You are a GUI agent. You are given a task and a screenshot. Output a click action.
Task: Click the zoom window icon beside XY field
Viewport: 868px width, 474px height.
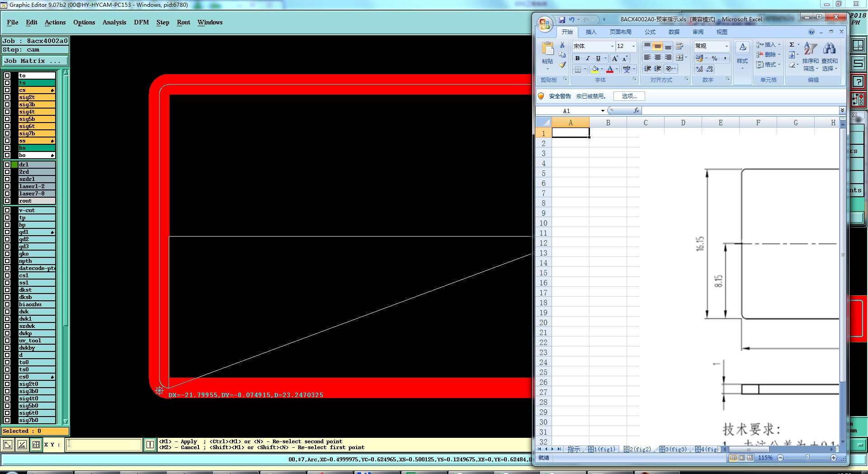pyautogui.click(x=8, y=445)
